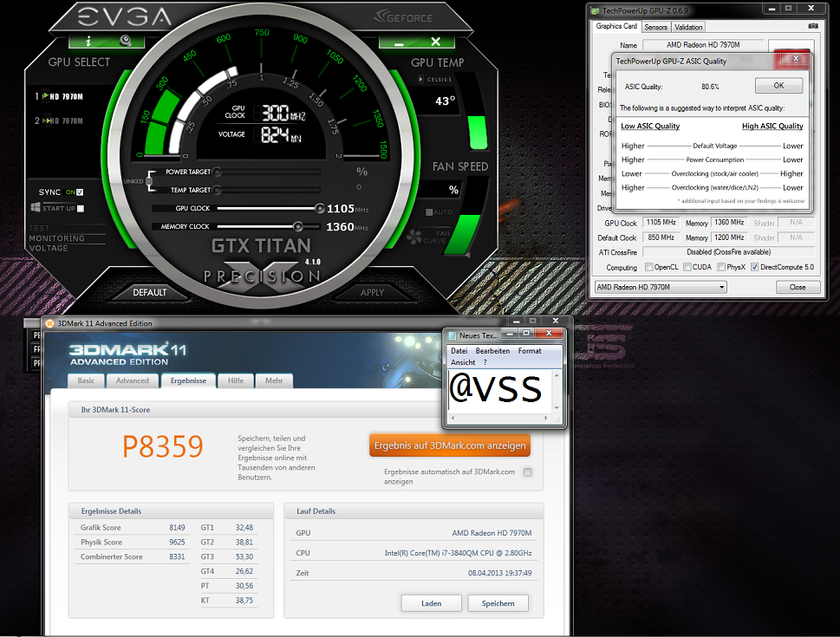Click the Notepad vertical scrollbar down arrow
Image resolution: width=840 pixels, height=637 pixels.
(x=557, y=408)
